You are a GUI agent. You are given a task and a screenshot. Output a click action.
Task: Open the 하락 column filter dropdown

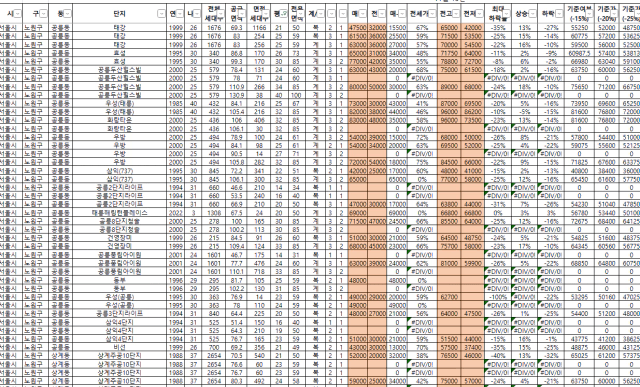coord(558,14)
